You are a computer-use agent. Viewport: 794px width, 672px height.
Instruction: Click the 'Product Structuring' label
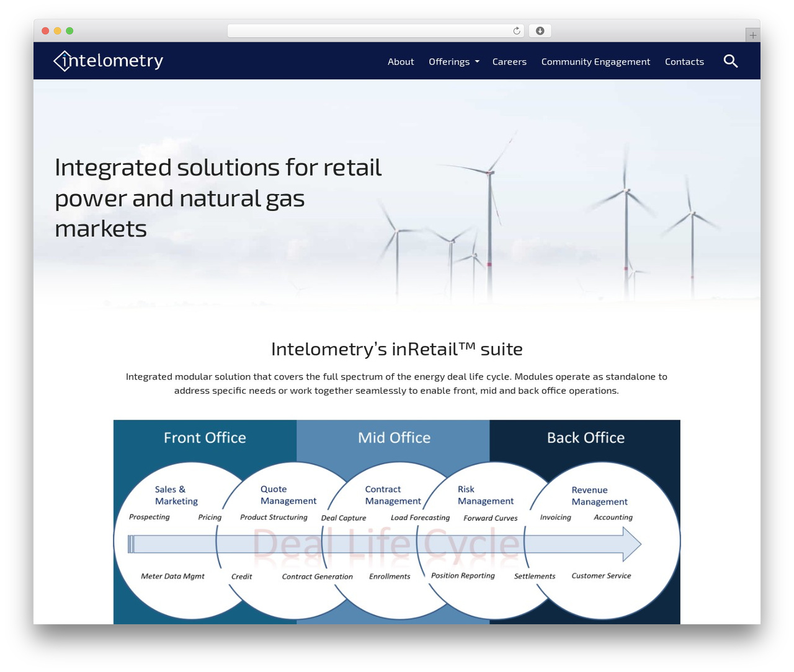[274, 517]
